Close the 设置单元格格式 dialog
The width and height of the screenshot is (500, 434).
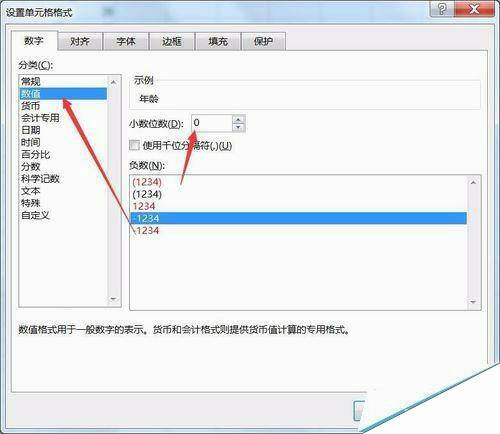474,9
